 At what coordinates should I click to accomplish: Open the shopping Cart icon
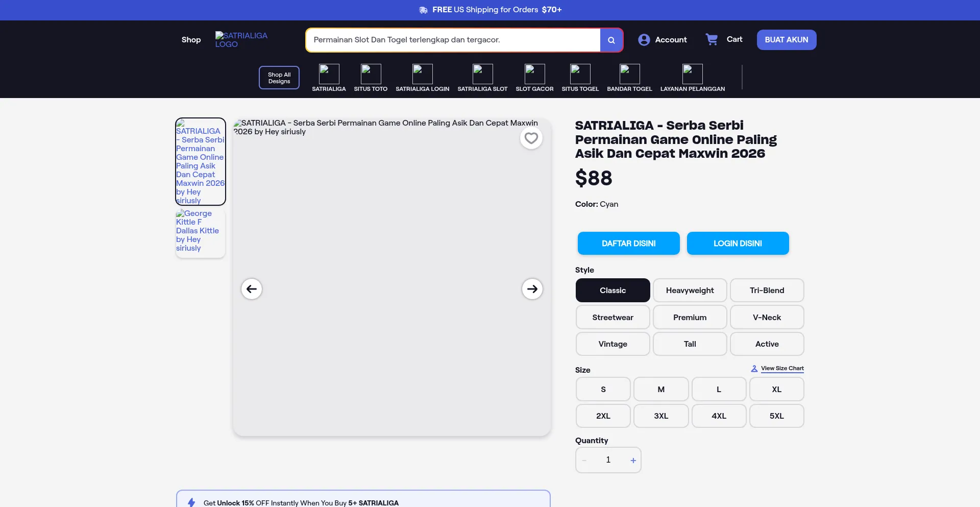[x=712, y=39]
